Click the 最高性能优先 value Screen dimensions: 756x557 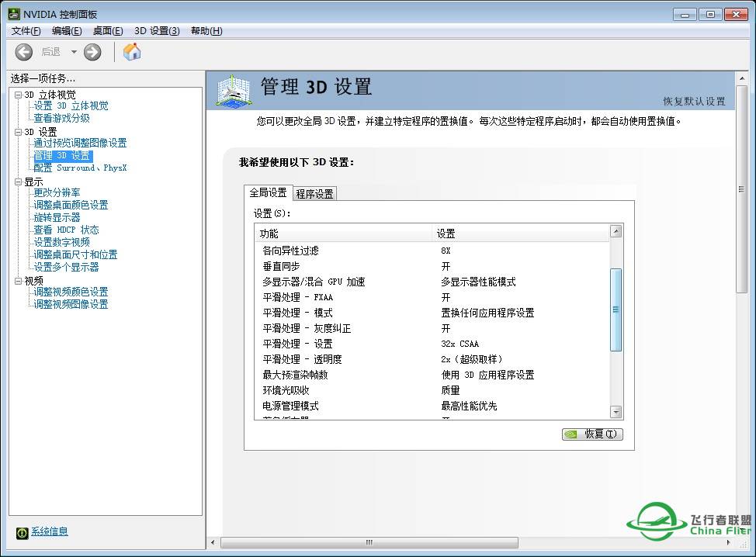pyautogui.click(x=469, y=406)
